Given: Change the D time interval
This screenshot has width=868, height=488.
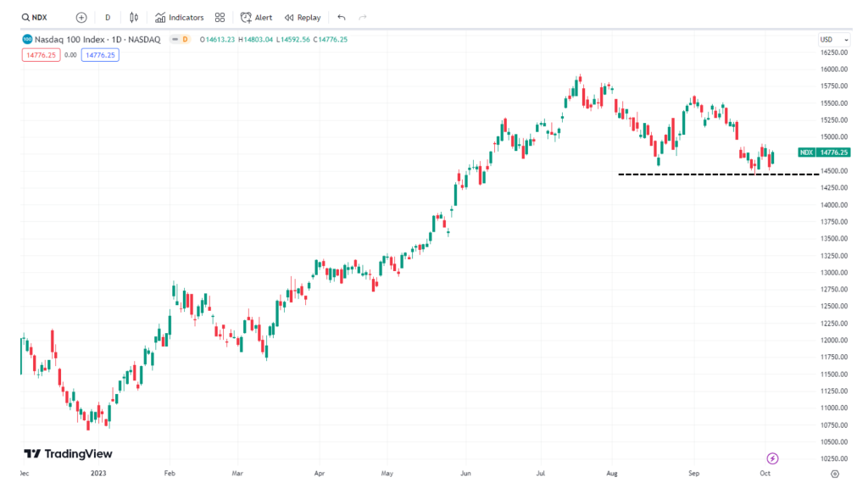Looking at the screenshot, I should 108,18.
